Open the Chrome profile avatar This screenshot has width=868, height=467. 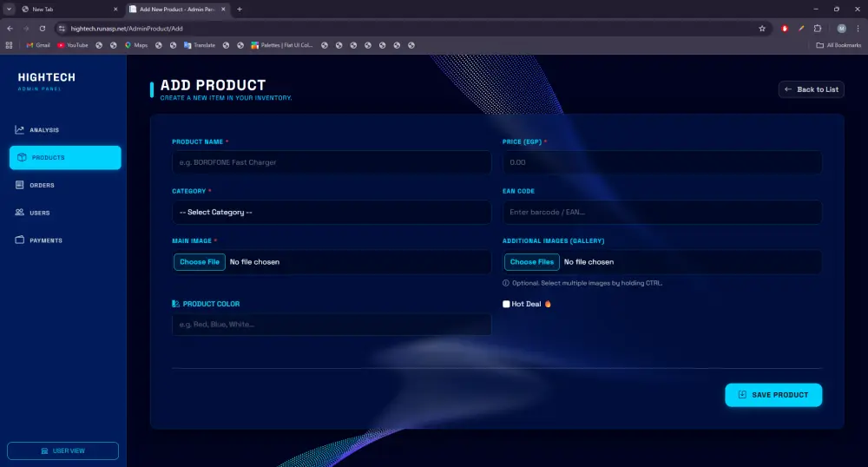(x=841, y=29)
